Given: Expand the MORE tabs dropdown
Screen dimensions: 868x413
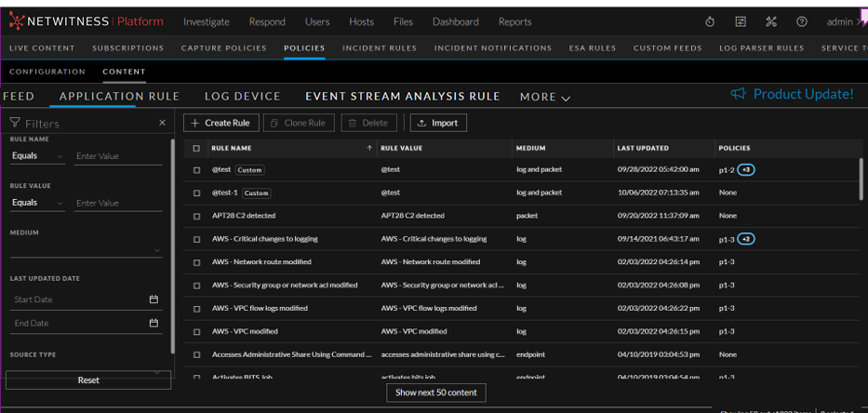Looking at the screenshot, I should pos(545,97).
